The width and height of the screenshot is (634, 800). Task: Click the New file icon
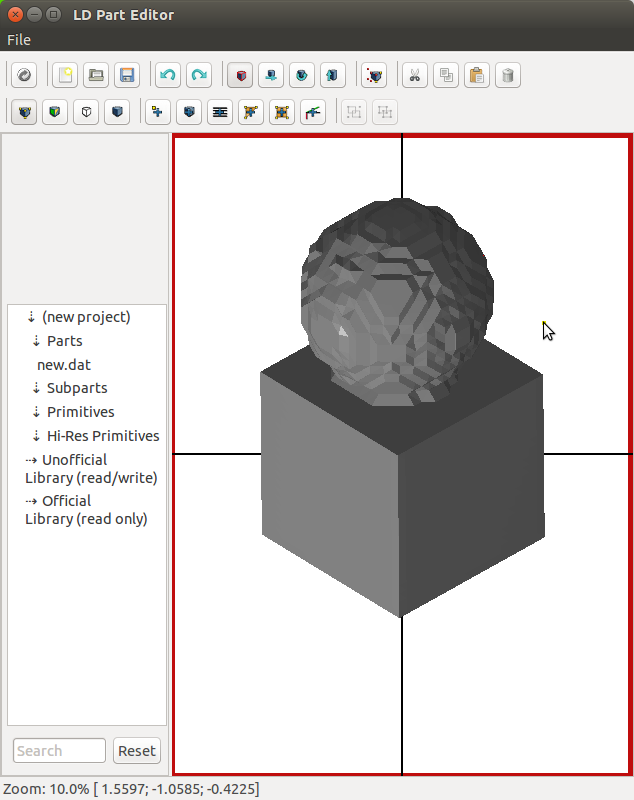click(x=65, y=75)
